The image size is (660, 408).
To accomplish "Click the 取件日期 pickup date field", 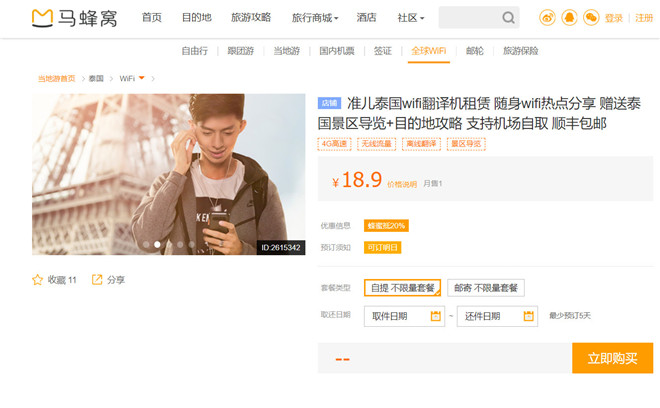I will [404, 316].
